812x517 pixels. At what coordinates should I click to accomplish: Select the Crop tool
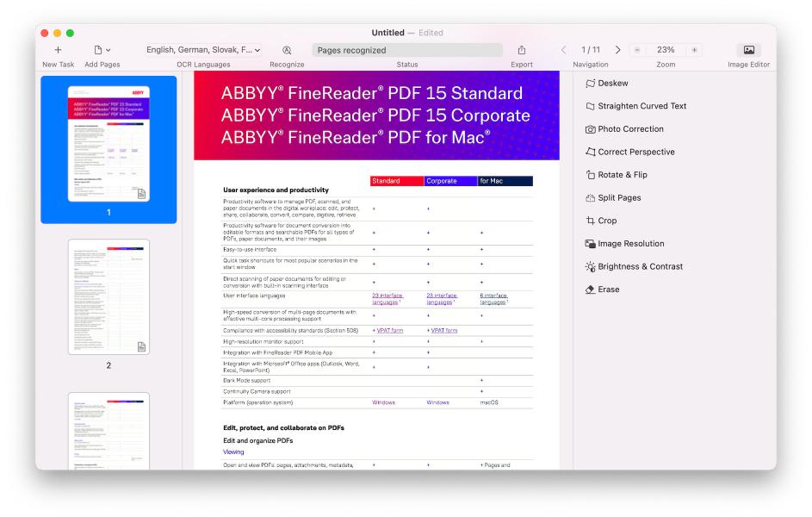601,221
